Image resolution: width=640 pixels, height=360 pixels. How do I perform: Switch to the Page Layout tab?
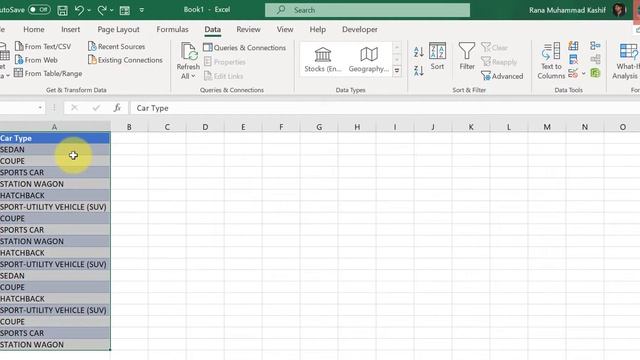point(118,29)
